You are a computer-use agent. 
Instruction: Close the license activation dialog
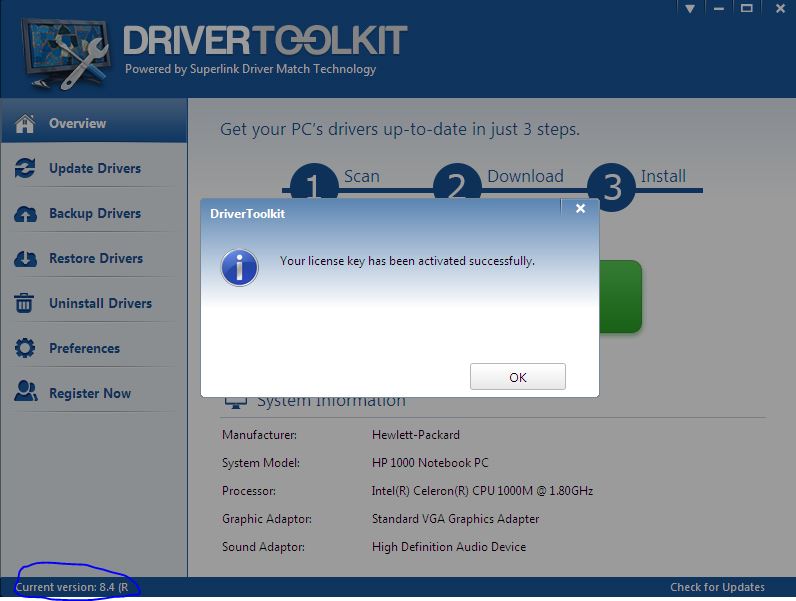pos(581,209)
